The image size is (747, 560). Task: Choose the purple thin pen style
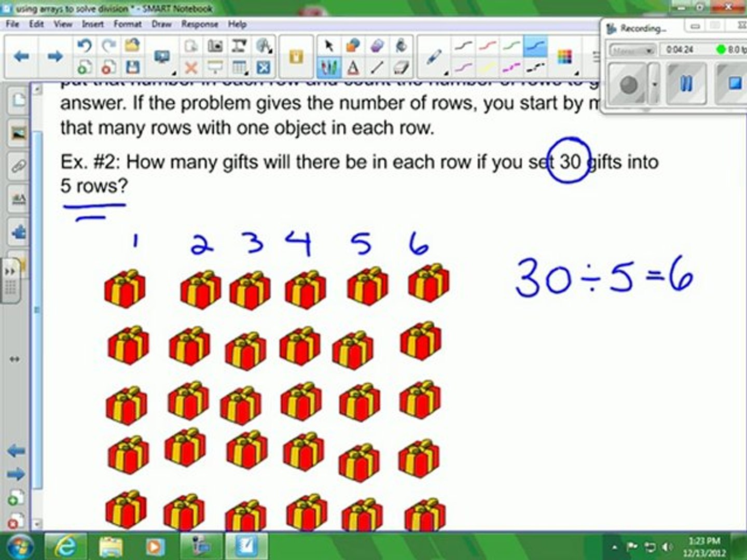(463, 67)
